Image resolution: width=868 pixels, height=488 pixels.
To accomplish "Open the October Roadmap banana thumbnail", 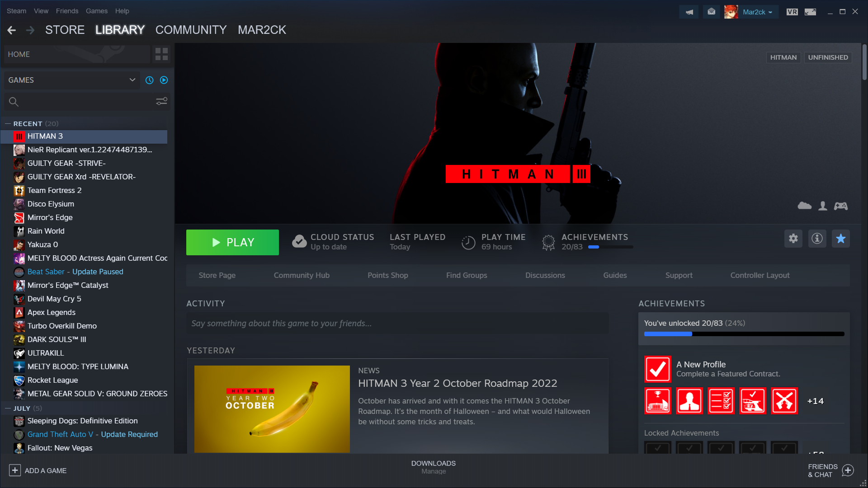I will (272, 409).
